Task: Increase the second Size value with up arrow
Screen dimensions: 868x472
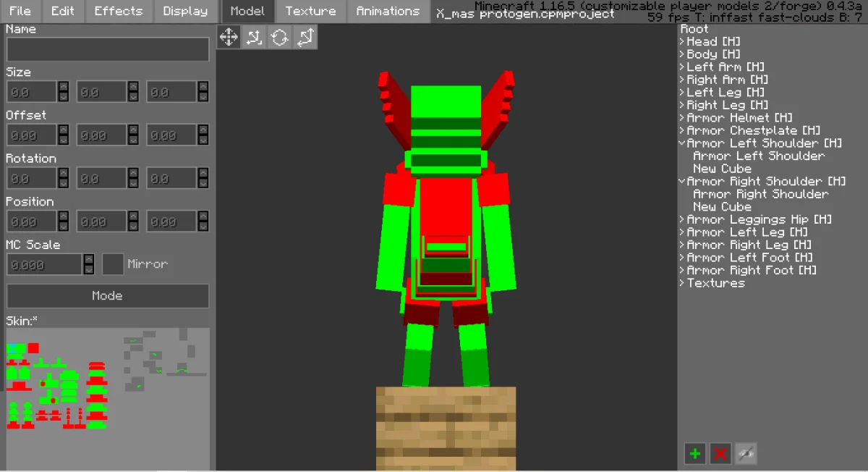Action: pos(133,86)
